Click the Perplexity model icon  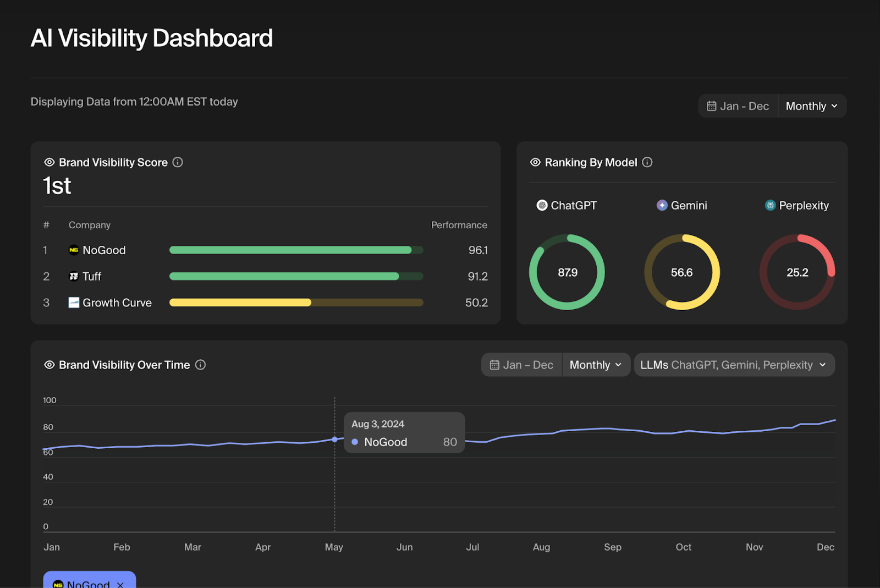[769, 205]
